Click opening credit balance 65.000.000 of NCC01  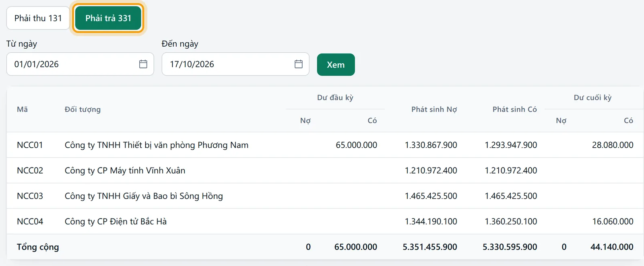[356, 145]
